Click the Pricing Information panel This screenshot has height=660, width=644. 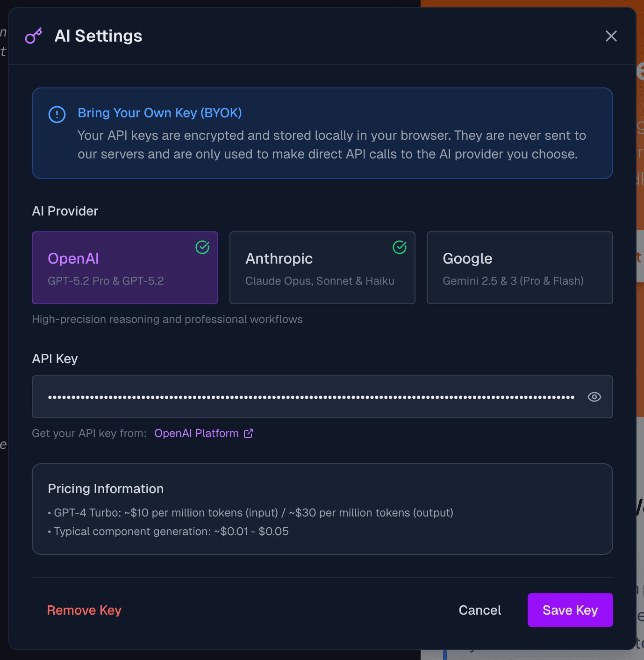[x=322, y=509]
